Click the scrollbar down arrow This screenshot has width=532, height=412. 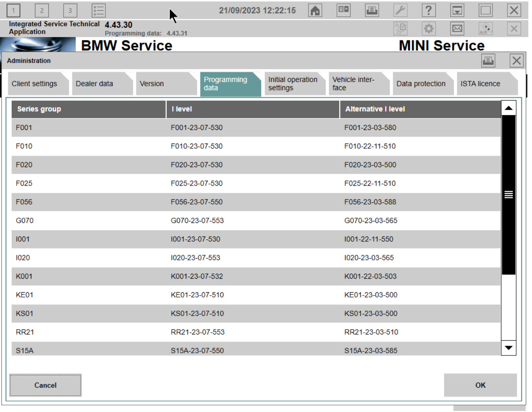[x=508, y=348]
